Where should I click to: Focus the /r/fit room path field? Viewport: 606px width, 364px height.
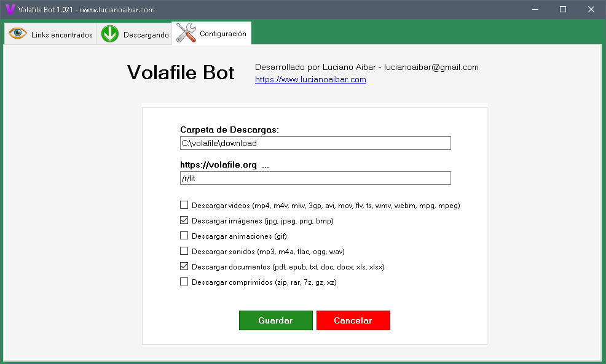click(x=315, y=178)
